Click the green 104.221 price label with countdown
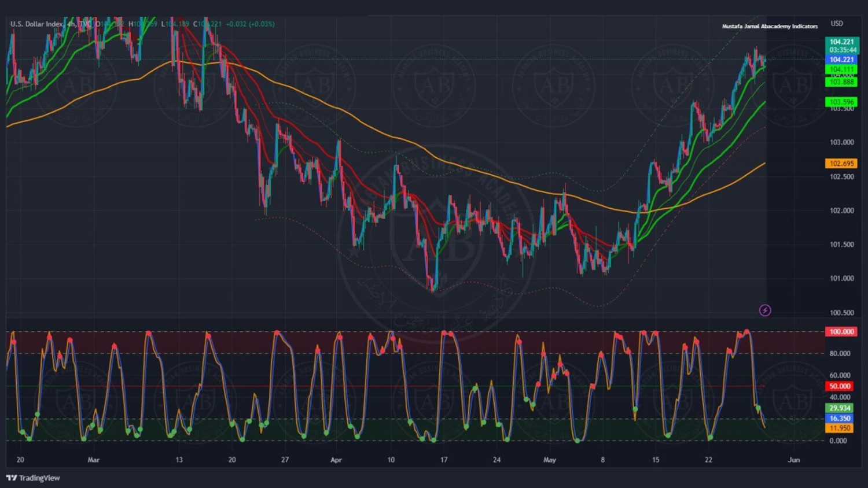 pos(841,46)
